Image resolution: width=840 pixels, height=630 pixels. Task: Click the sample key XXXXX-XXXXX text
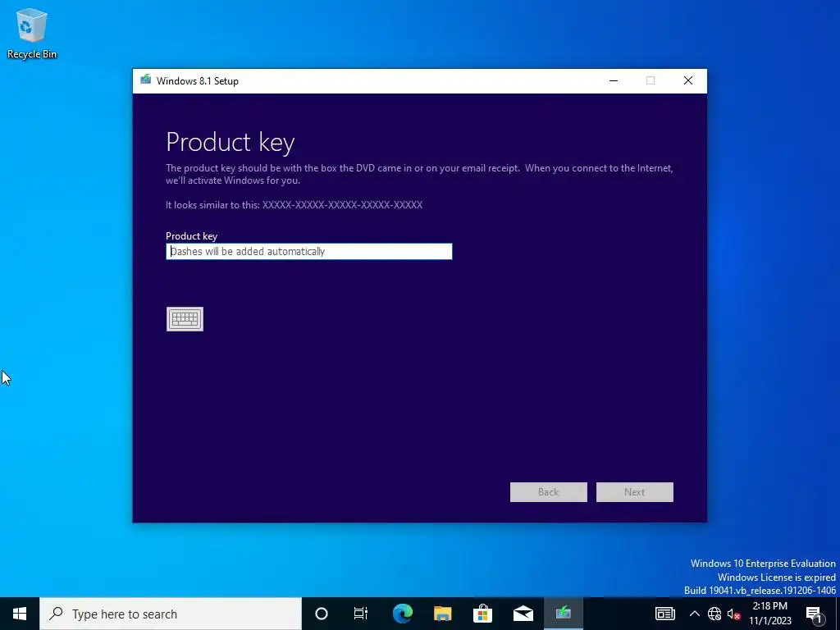point(342,204)
